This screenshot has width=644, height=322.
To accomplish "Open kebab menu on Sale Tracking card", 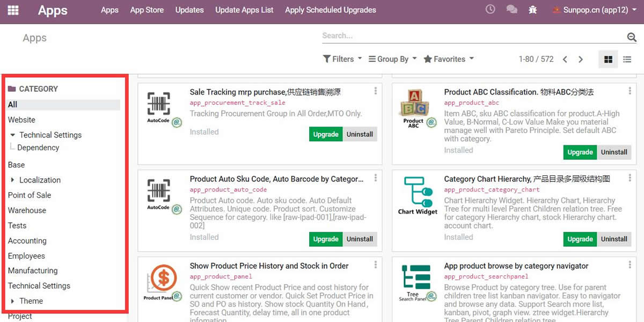I will 376,91.
